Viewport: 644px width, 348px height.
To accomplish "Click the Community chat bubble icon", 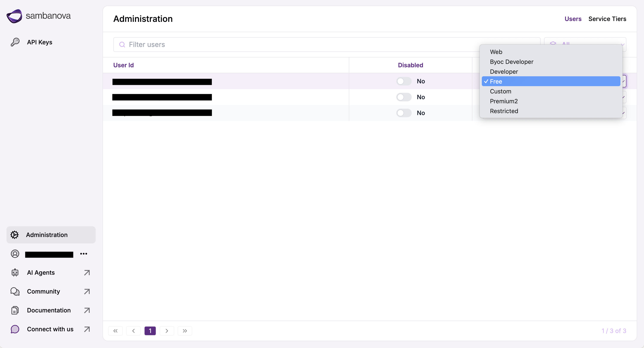I will point(15,291).
